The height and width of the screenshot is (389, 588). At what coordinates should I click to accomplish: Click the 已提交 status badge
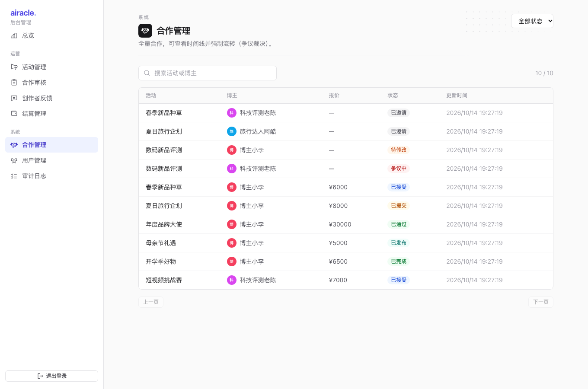[x=399, y=206]
